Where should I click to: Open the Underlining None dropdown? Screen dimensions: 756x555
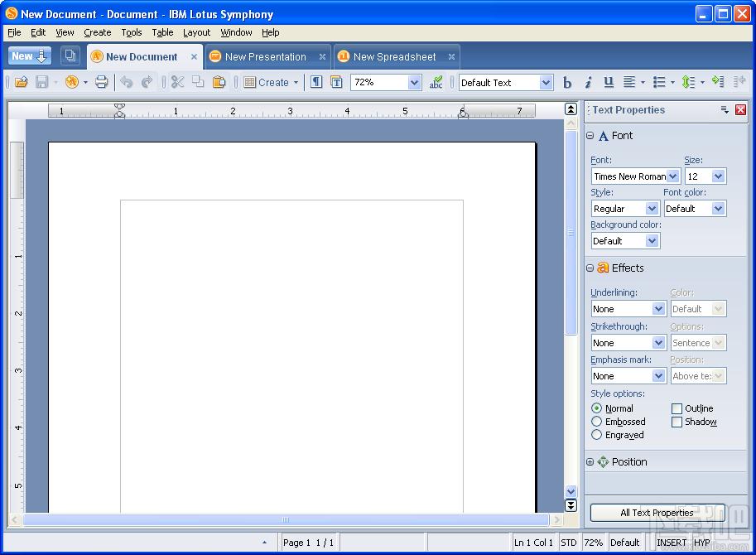click(658, 309)
